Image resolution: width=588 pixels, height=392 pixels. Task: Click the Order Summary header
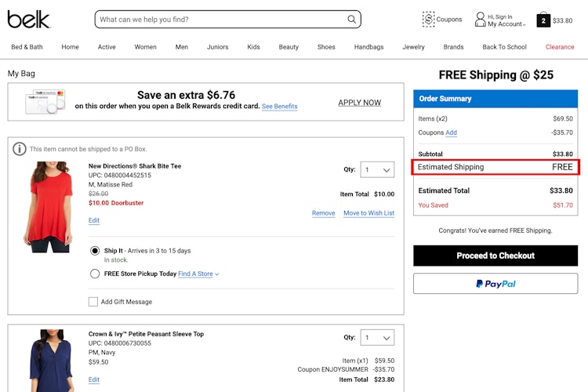click(x=495, y=99)
